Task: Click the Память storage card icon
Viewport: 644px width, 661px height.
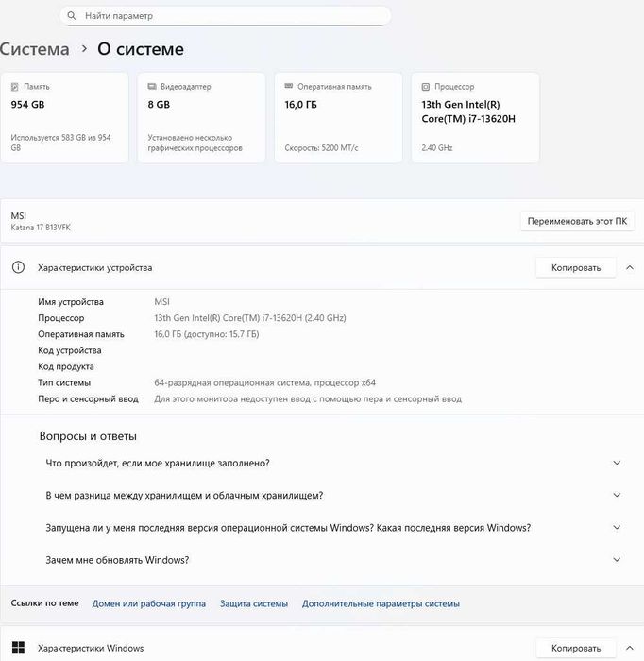Action: tap(16, 87)
